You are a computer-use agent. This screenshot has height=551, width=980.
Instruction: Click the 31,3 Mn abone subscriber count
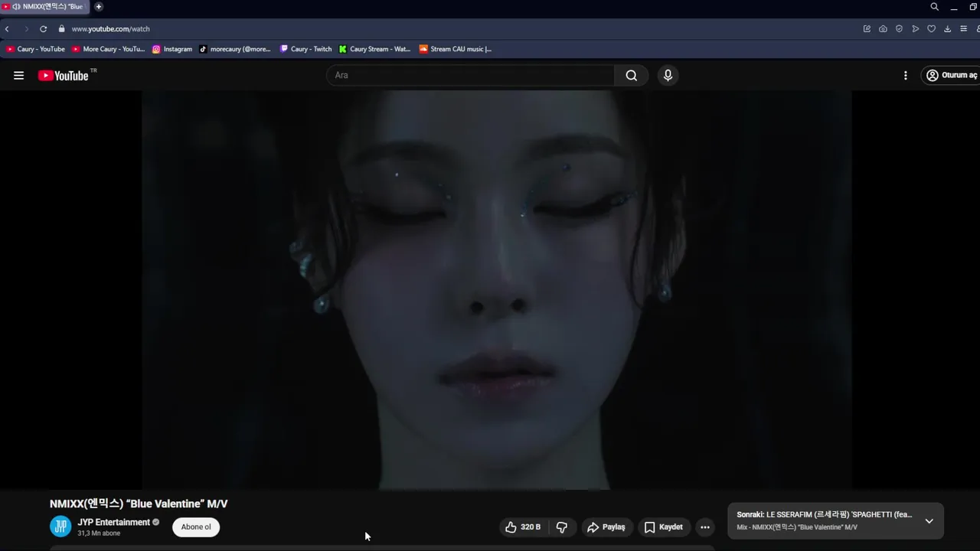pyautogui.click(x=99, y=533)
